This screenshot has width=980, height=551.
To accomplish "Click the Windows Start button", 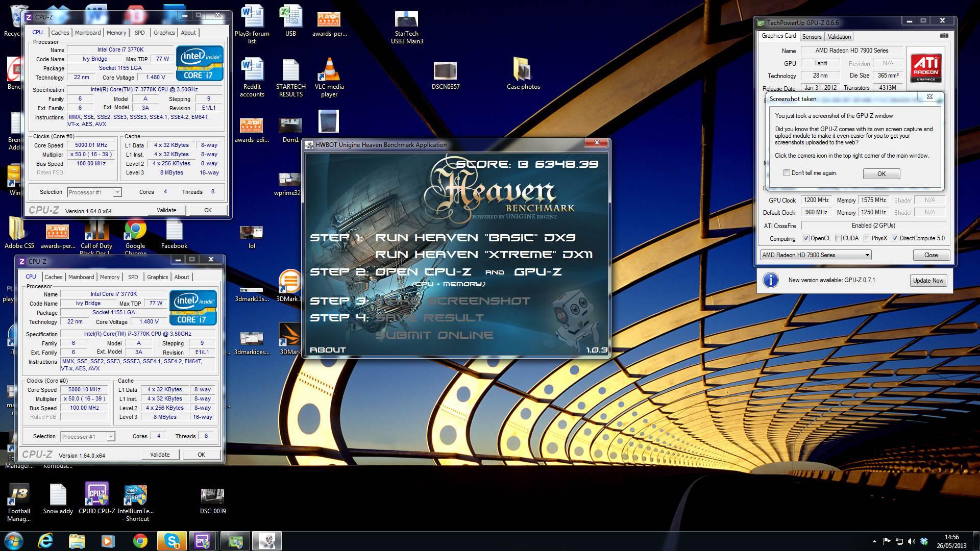I will 13,540.
